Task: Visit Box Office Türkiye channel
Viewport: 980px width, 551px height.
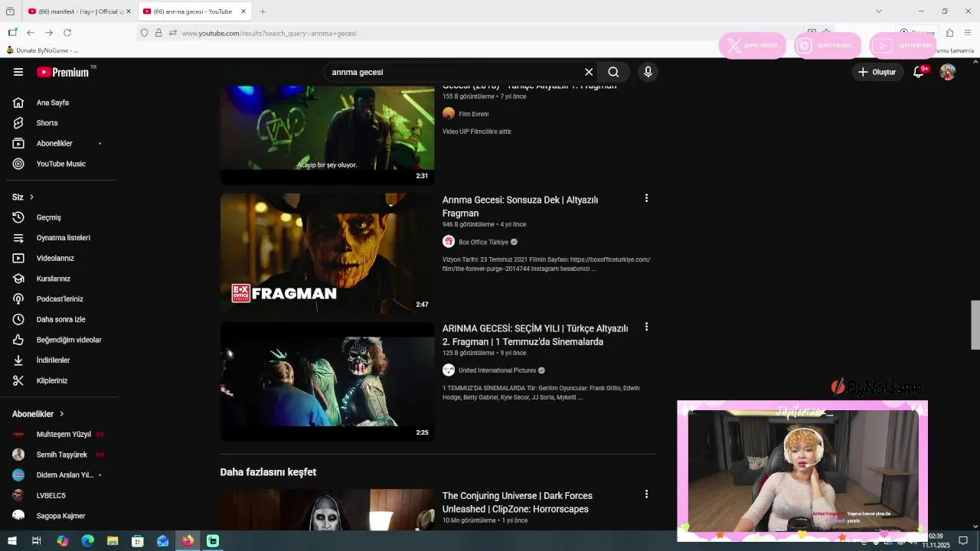Action: point(483,242)
